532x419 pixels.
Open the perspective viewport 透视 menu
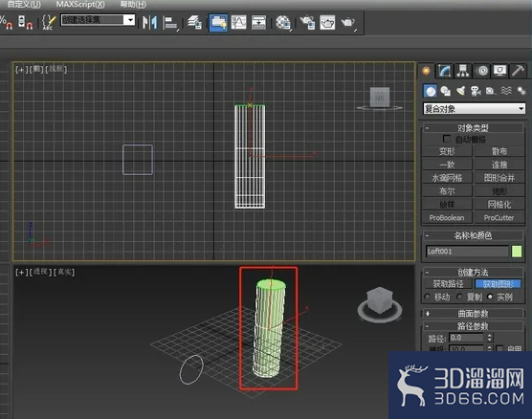(41, 272)
